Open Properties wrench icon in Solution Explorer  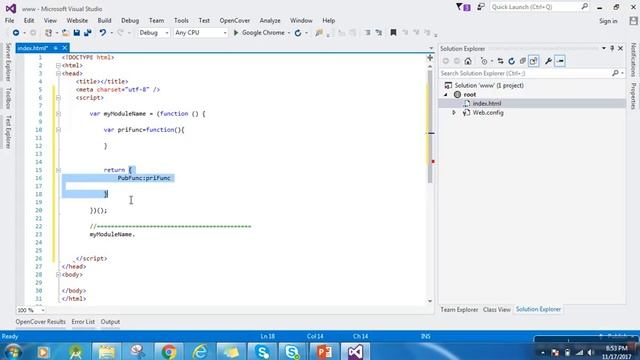click(x=549, y=61)
